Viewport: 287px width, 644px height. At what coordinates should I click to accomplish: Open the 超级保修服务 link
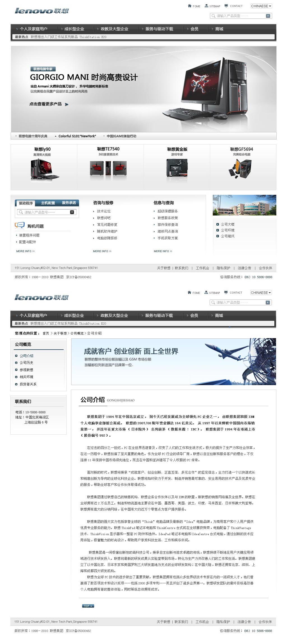[x=168, y=211]
